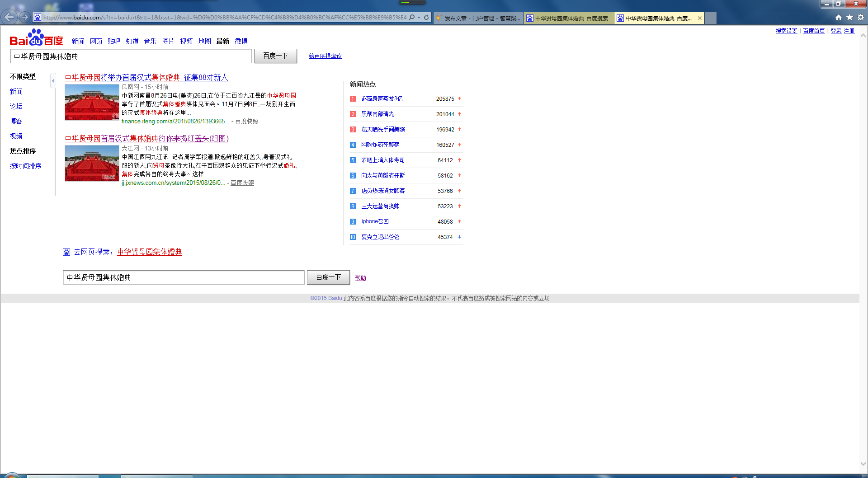This screenshot has width=868, height=478.
Task: Open the 网页 navigation link
Action: click(x=96, y=41)
